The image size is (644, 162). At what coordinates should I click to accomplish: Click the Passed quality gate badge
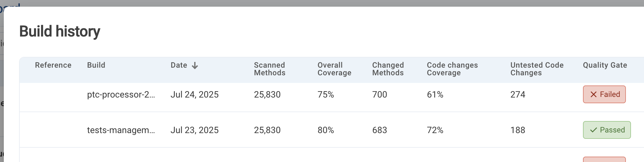(x=606, y=130)
